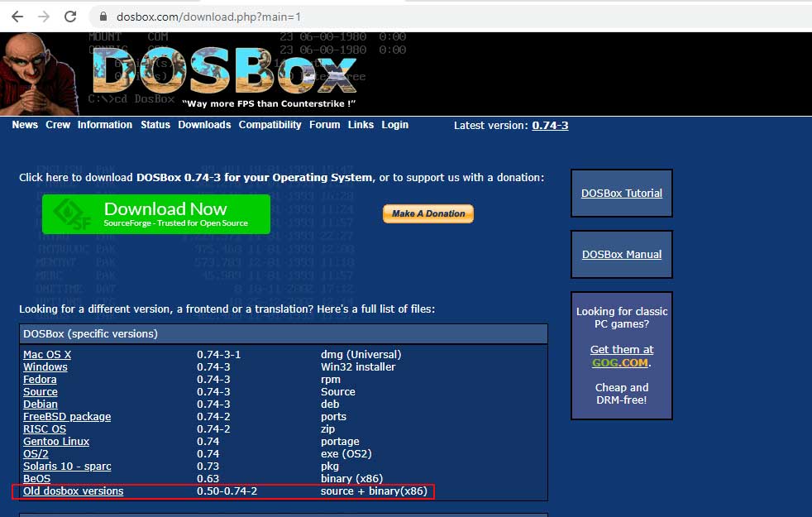The width and height of the screenshot is (812, 517).
Task: Open the Old dosbox versions link
Action: click(x=73, y=491)
